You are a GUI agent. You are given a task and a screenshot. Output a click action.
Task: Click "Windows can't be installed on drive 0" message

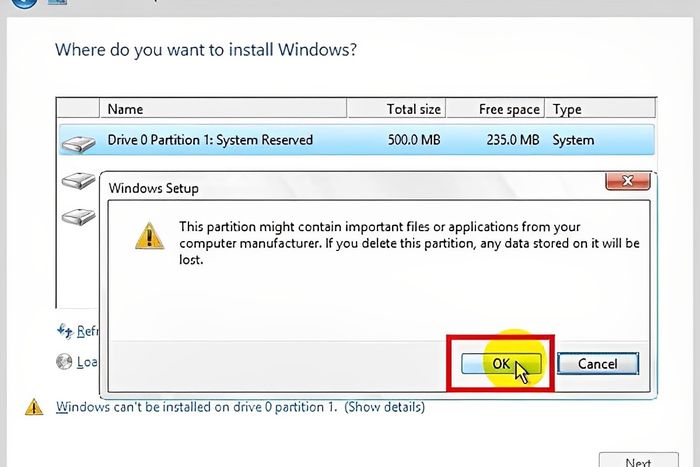click(196, 407)
